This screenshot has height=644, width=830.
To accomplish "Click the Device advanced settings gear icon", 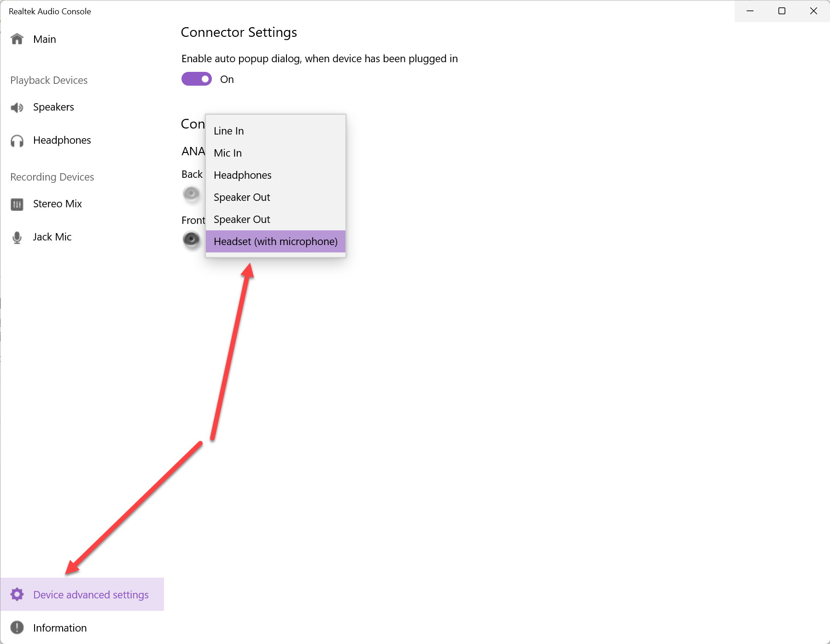I will 17,594.
